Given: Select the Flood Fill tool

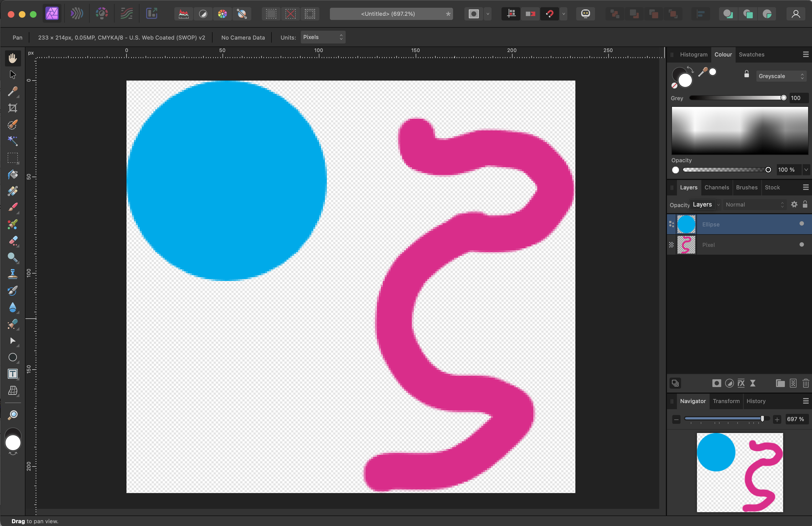Looking at the screenshot, I should [13, 174].
